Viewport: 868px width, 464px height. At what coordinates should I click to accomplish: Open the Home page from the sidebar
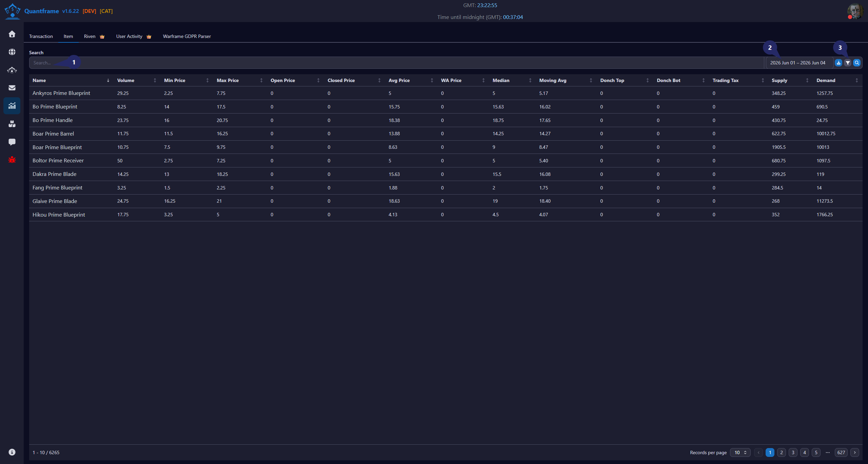(12, 34)
